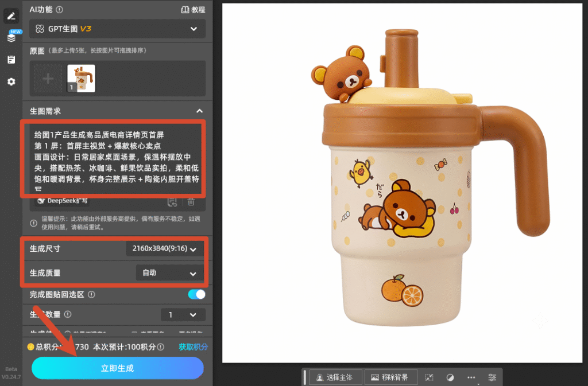Open the 生成数量 count dropdown showing 1
Screen dimensions: 588x386
tap(183, 315)
